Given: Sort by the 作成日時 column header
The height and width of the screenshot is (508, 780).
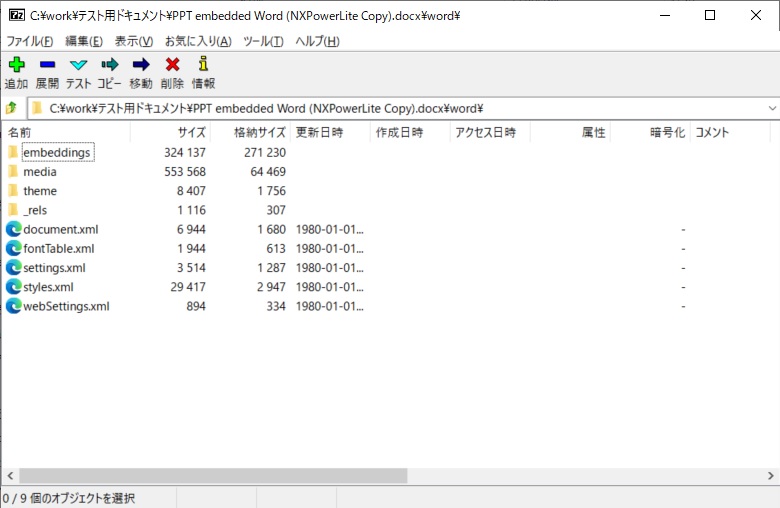Looking at the screenshot, I should coord(410,132).
